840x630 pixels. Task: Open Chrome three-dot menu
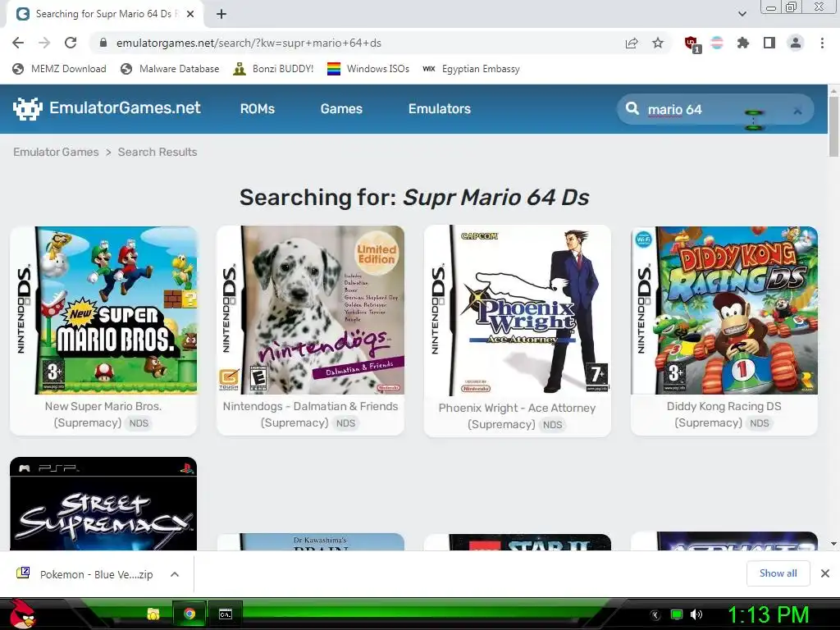(822, 43)
